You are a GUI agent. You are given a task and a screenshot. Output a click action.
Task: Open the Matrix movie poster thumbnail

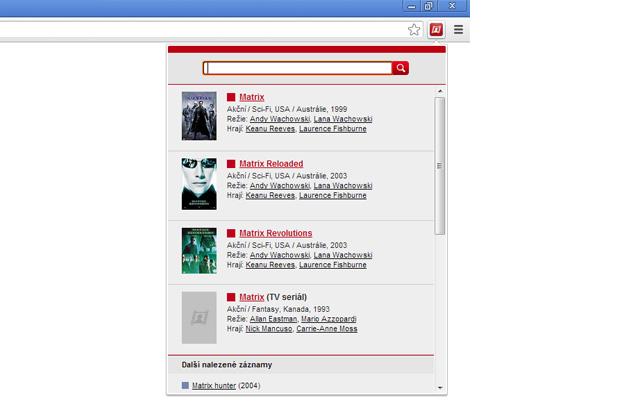pos(199,116)
